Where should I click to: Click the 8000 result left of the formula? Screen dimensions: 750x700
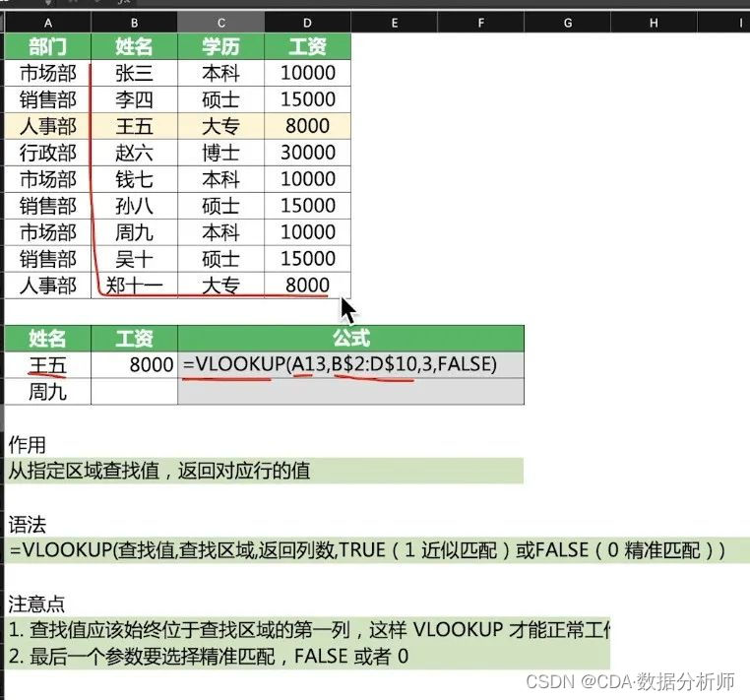coord(135,365)
